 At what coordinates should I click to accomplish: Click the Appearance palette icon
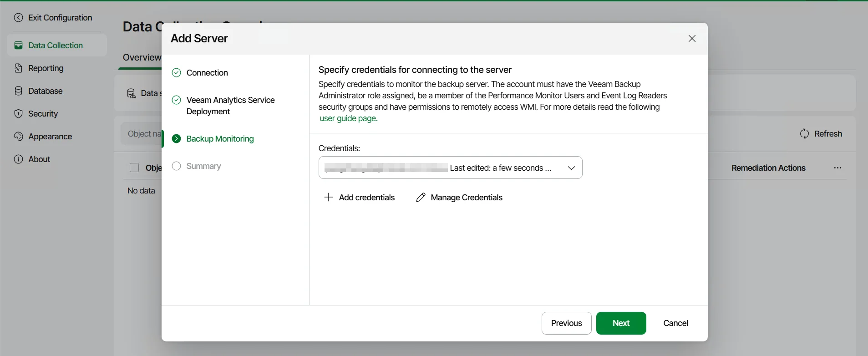[18, 137]
